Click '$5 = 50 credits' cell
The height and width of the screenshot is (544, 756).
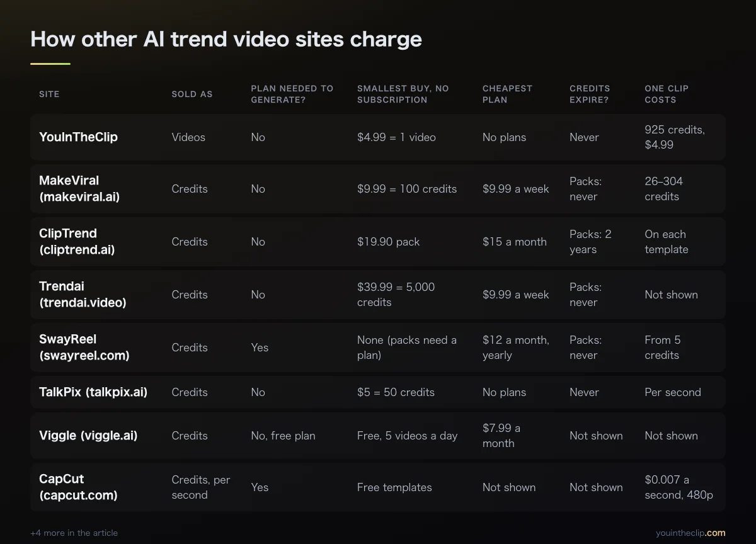click(x=396, y=392)
